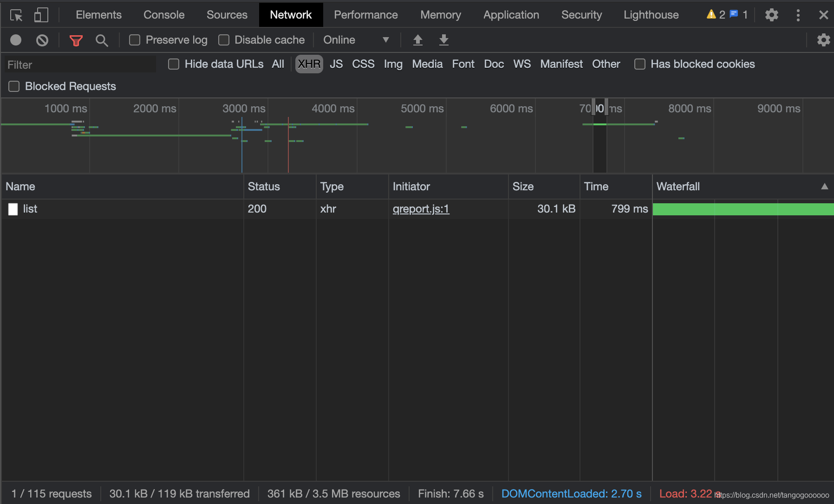Check Has blocked cookies
The image size is (834, 504).
pos(640,64)
